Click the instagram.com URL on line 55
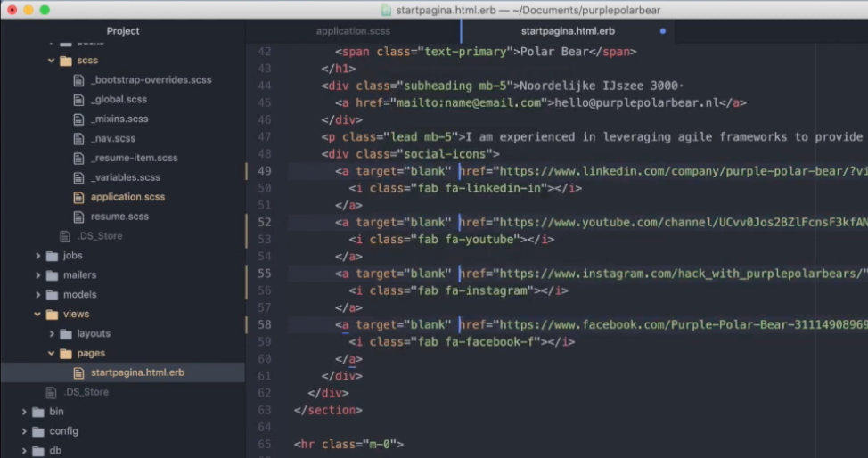This screenshot has height=458, width=868. tap(680, 274)
